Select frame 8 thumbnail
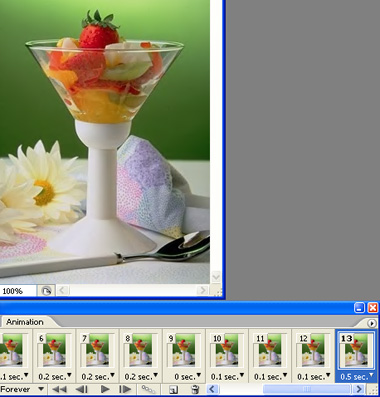Image resolution: width=380 pixels, height=397 pixels. [x=141, y=350]
